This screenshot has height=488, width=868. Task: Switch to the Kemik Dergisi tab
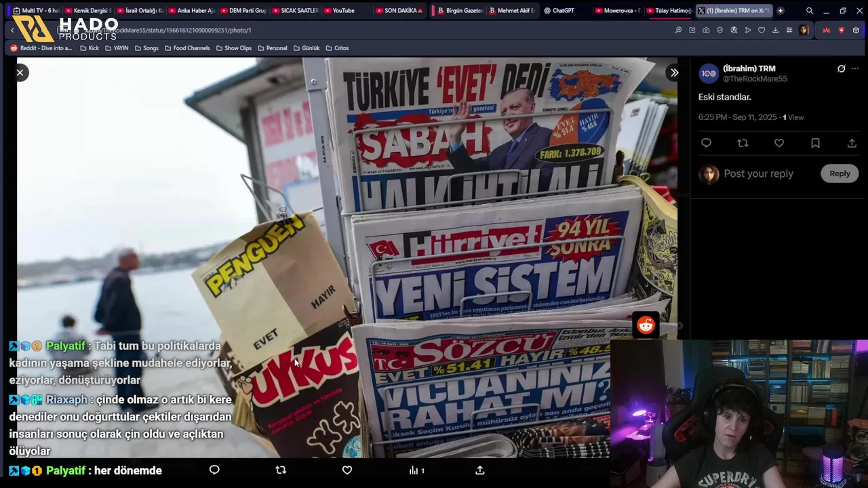click(x=88, y=10)
